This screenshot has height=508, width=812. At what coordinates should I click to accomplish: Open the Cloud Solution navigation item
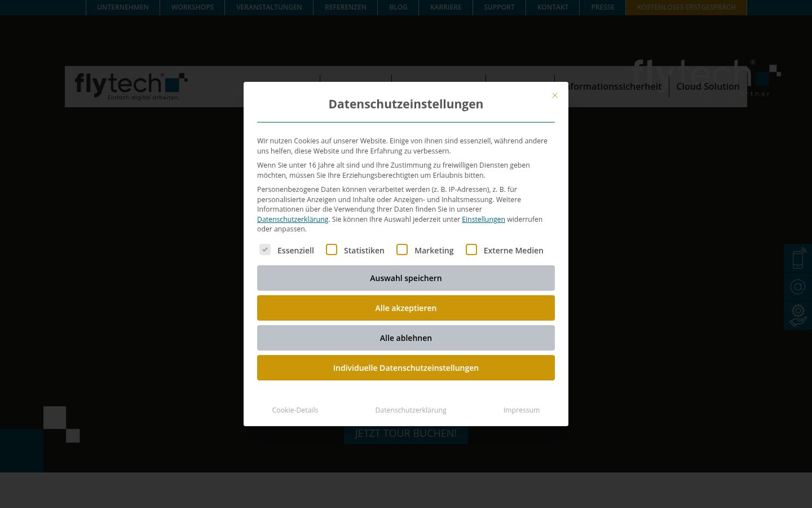pos(708,86)
